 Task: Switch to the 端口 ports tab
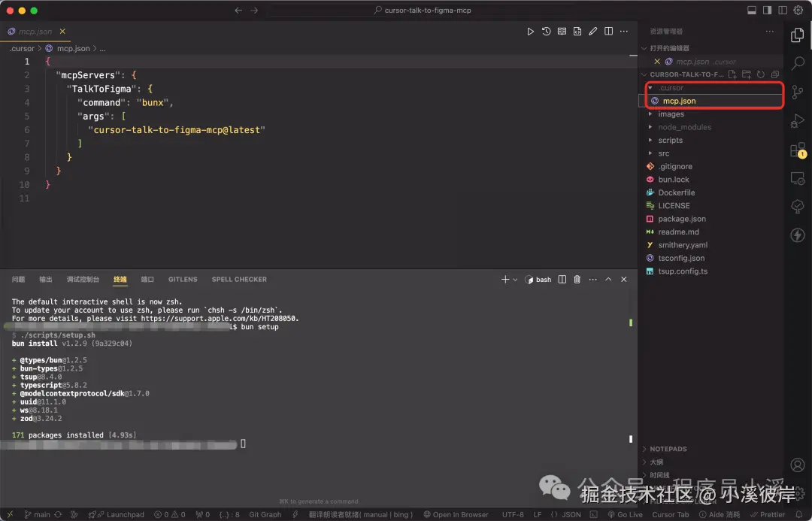click(x=147, y=280)
